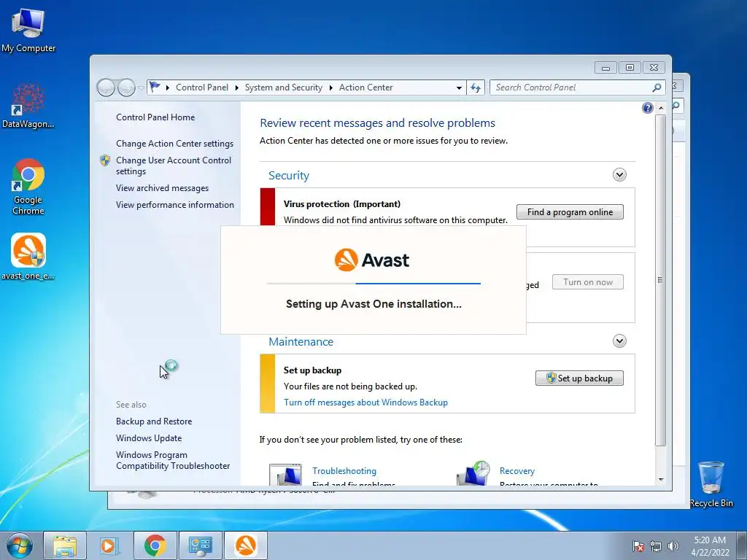Open the network tray icon

point(656,546)
